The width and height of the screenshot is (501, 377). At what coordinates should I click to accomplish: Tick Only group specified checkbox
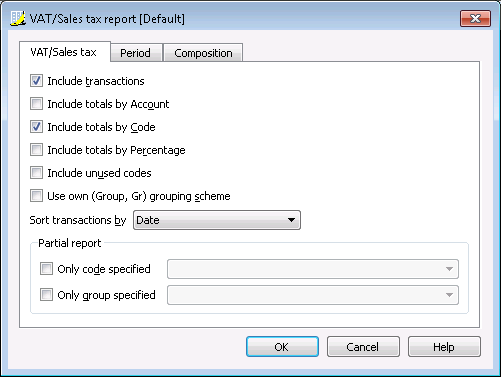(46, 295)
